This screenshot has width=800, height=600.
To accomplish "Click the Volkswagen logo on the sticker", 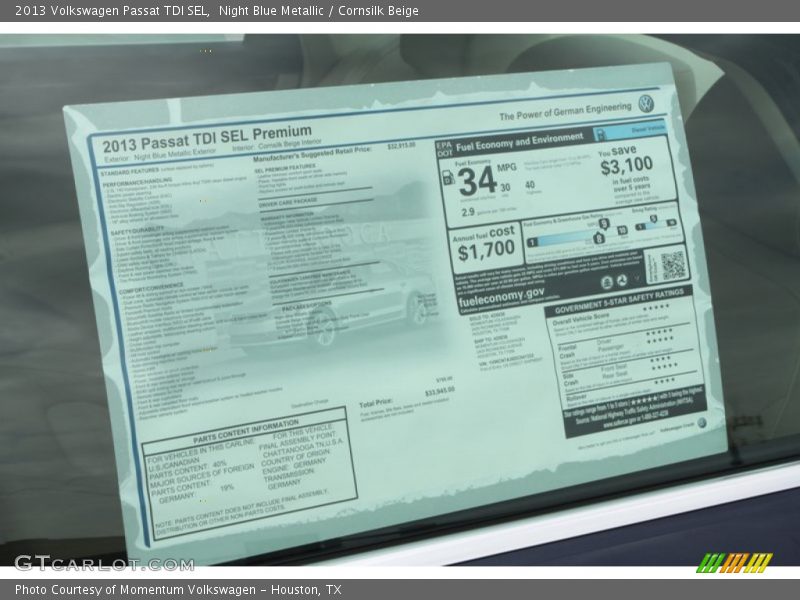I will pos(646,103).
